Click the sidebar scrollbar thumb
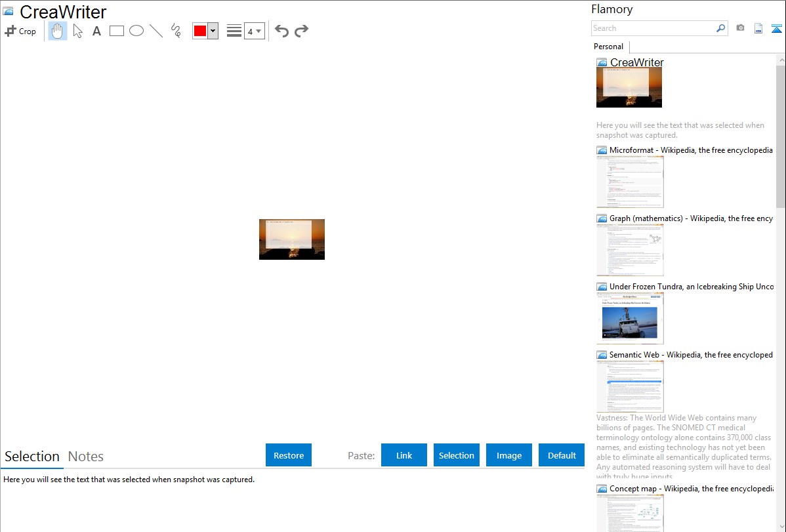Screen dimensions: 786x532 click(x=781, y=135)
